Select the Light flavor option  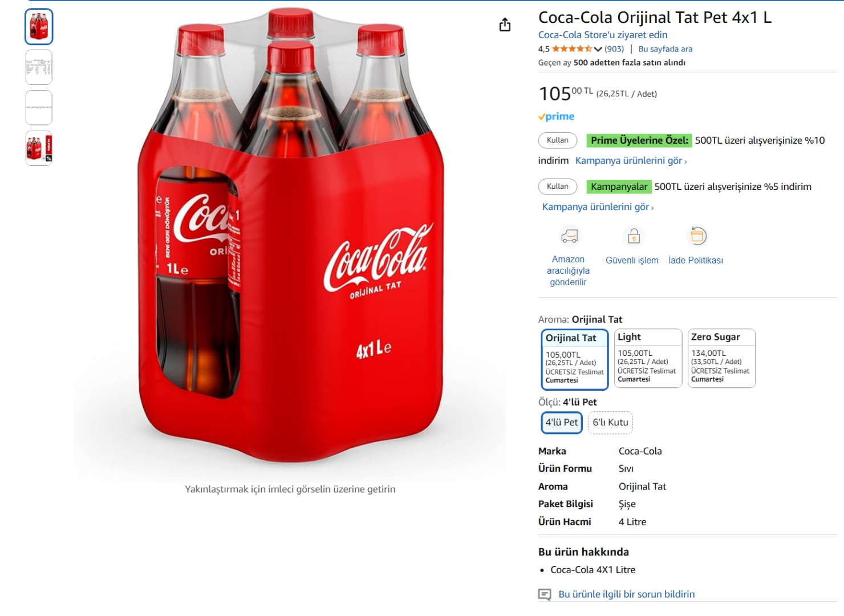[x=648, y=358]
